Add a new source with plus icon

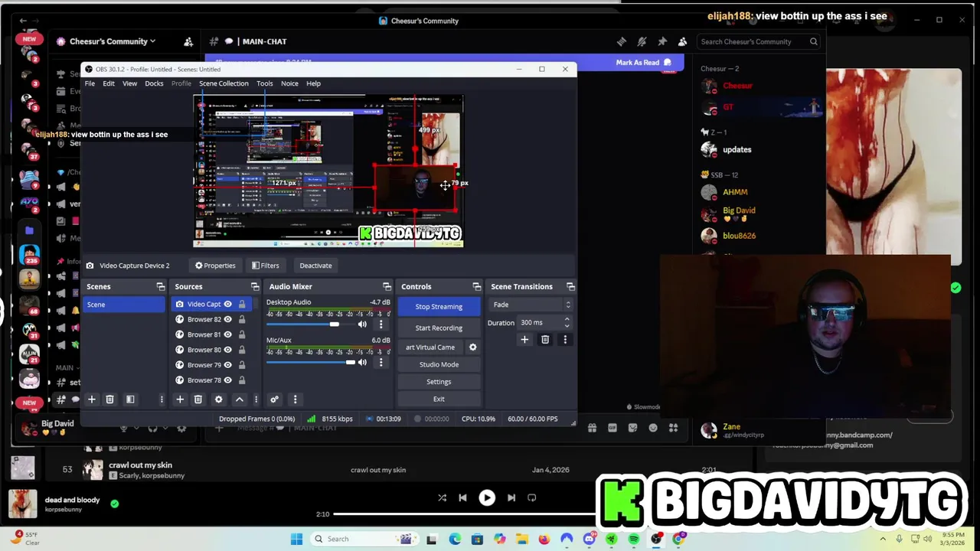(180, 399)
